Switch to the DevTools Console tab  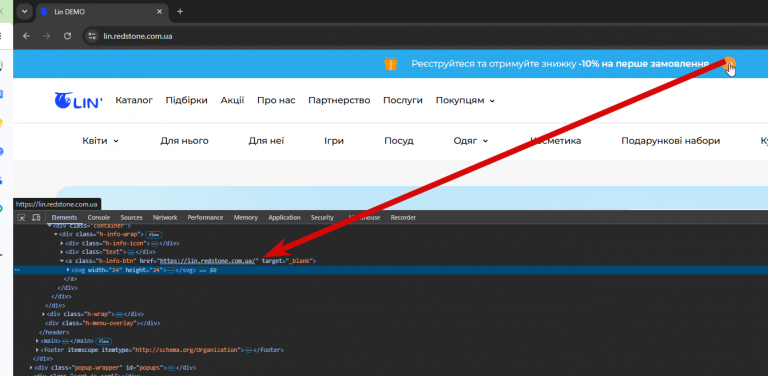[99, 217]
